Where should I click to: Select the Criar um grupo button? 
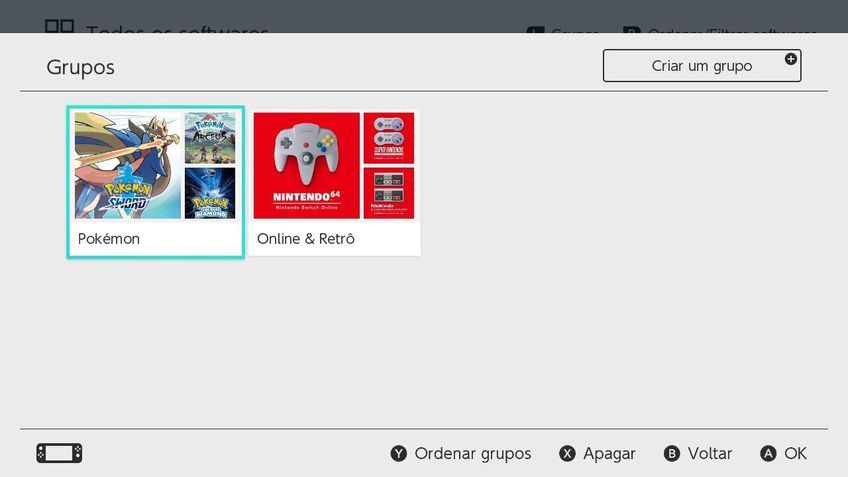click(701, 66)
